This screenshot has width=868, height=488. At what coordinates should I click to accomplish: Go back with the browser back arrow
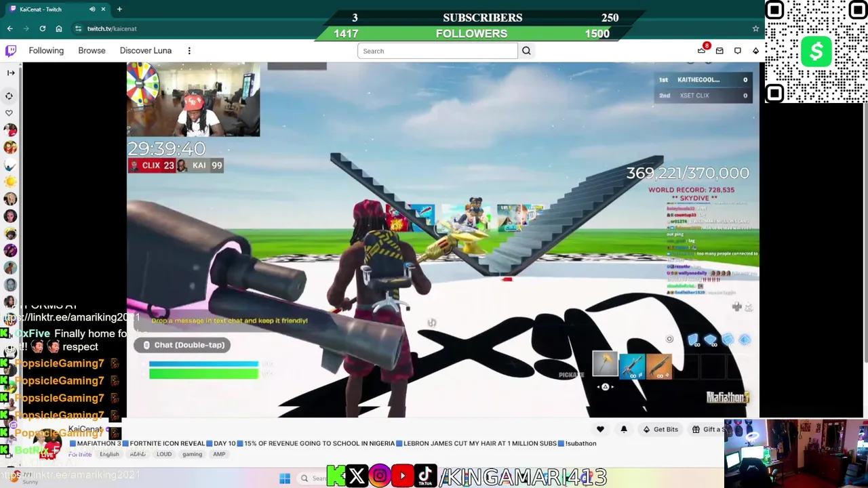[9, 28]
